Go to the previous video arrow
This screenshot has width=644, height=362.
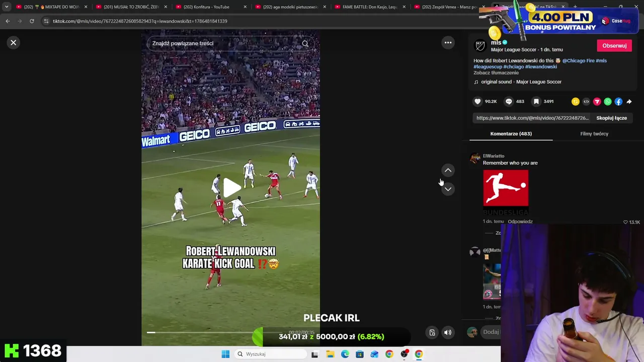(x=448, y=170)
